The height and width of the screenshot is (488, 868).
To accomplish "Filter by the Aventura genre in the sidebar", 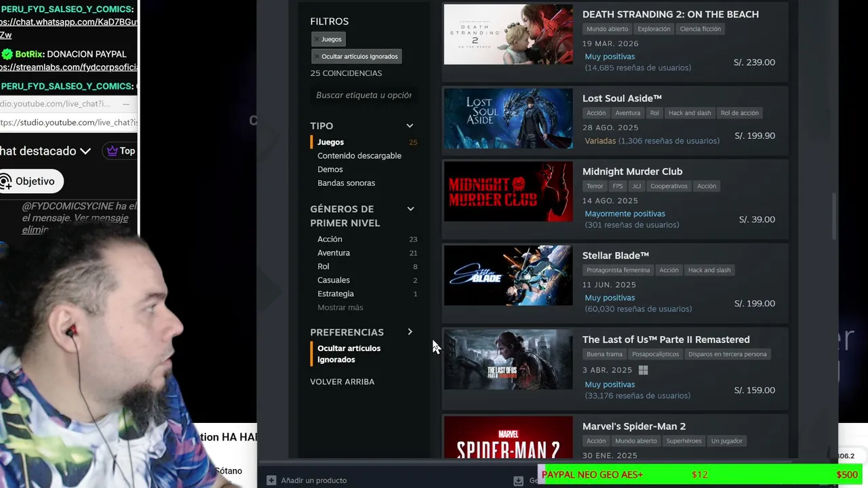I will click(x=334, y=253).
